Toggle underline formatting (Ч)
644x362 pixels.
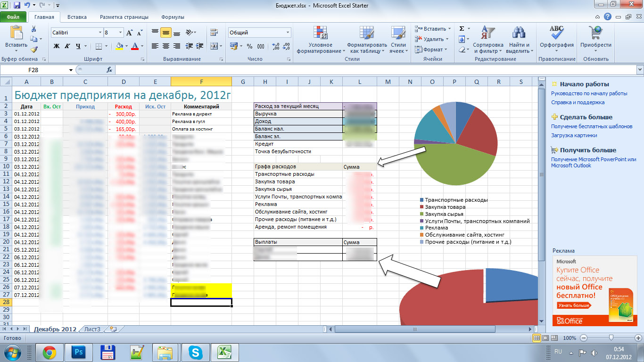click(x=78, y=46)
